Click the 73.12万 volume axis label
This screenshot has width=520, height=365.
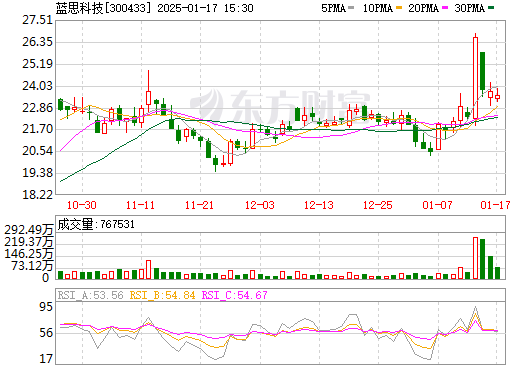pos(32,266)
